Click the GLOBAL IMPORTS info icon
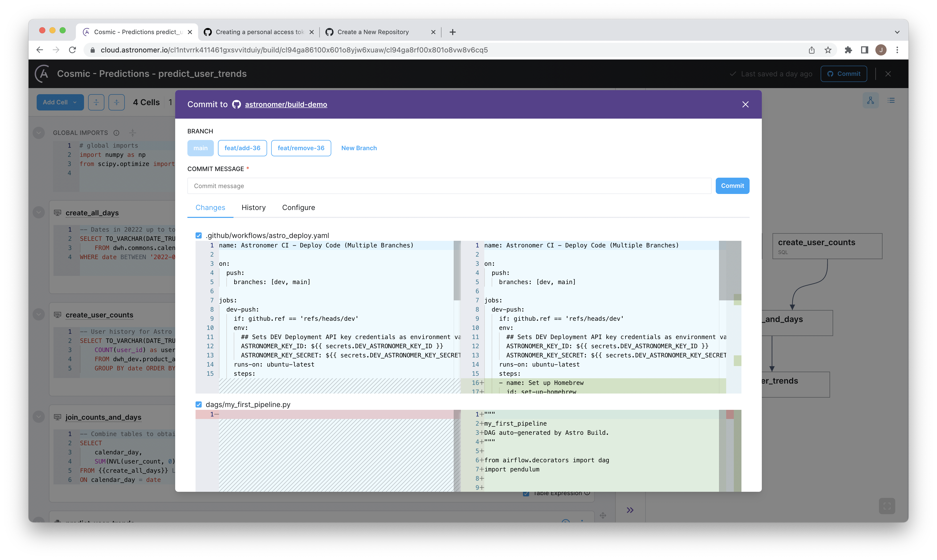 [116, 133]
